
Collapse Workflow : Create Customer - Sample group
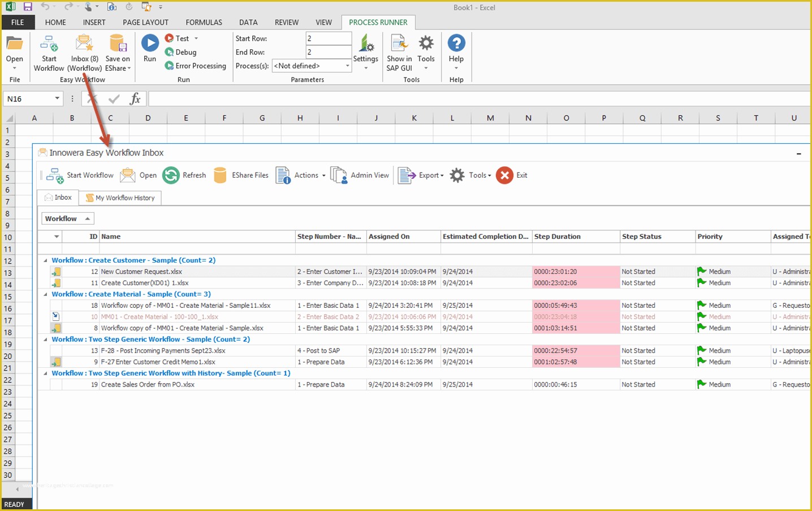(46, 260)
